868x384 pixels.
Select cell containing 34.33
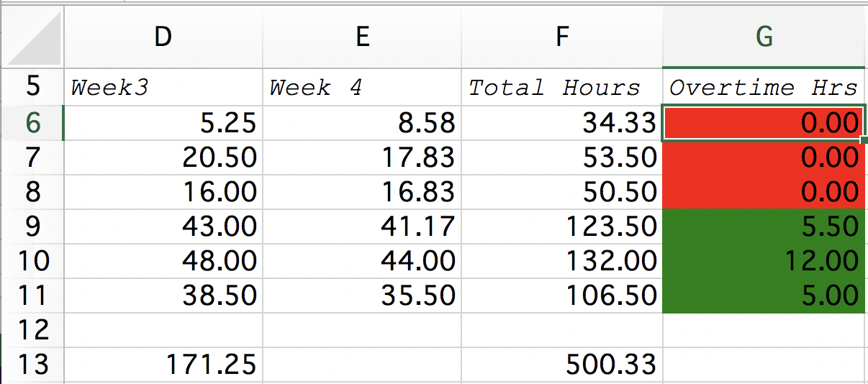[x=562, y=123]
